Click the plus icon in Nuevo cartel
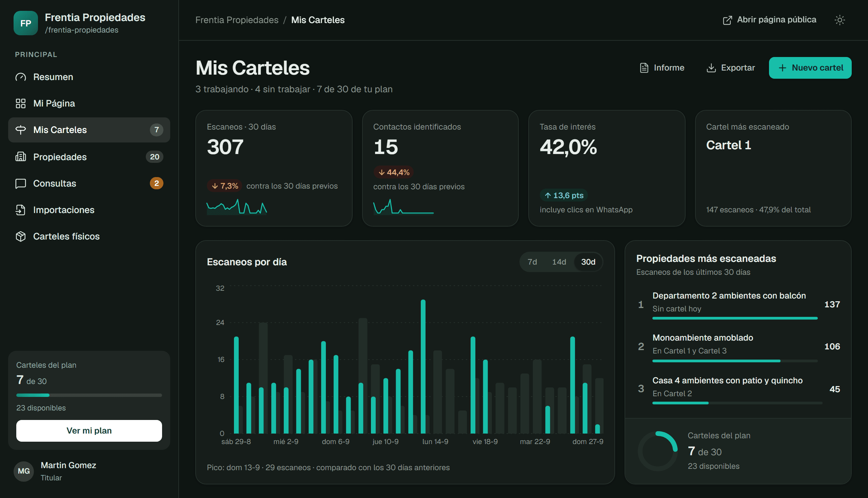 pos(782,68)
